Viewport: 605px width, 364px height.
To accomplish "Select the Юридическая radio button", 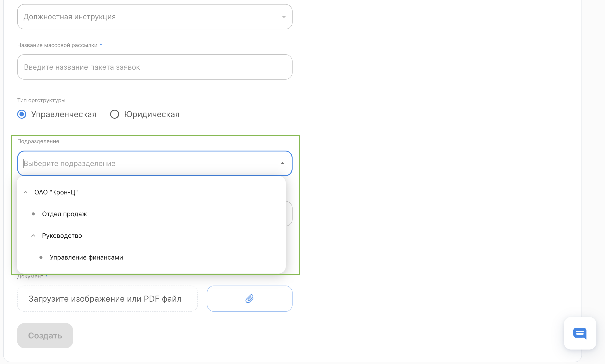I will [x=115, y=114].
